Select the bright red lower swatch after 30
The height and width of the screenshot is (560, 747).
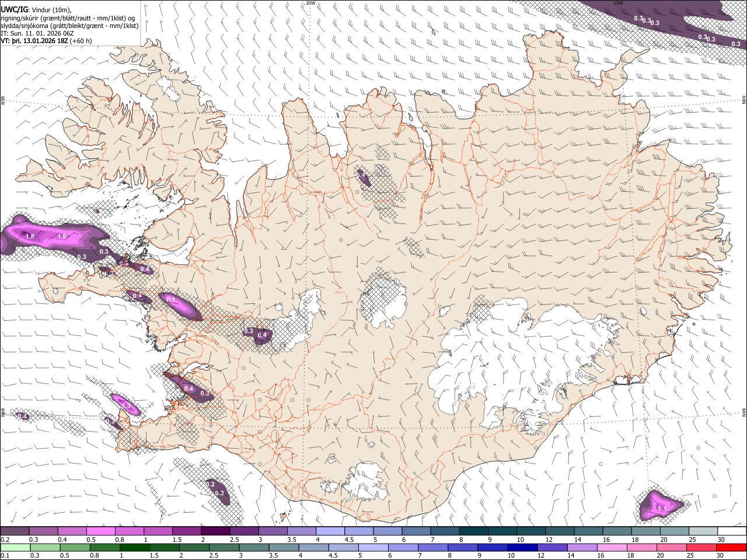point(731,548)
